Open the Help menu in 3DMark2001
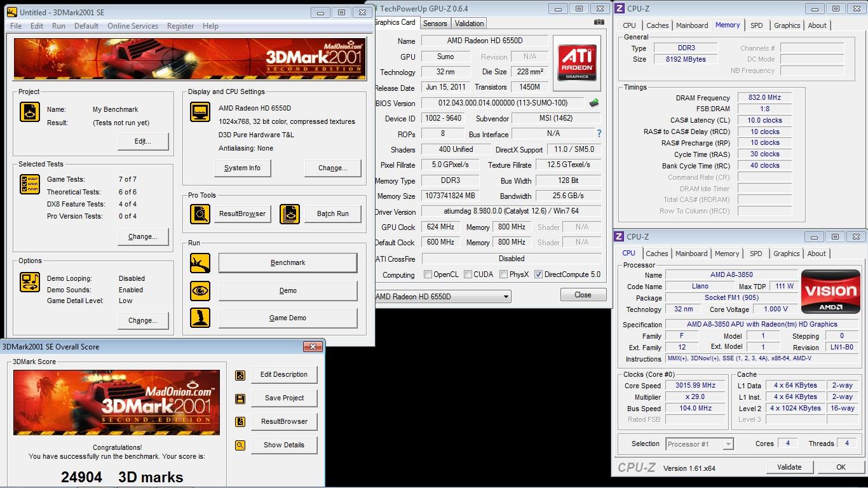Viewport: 868px width, 488px height. [x=210, y=26]
